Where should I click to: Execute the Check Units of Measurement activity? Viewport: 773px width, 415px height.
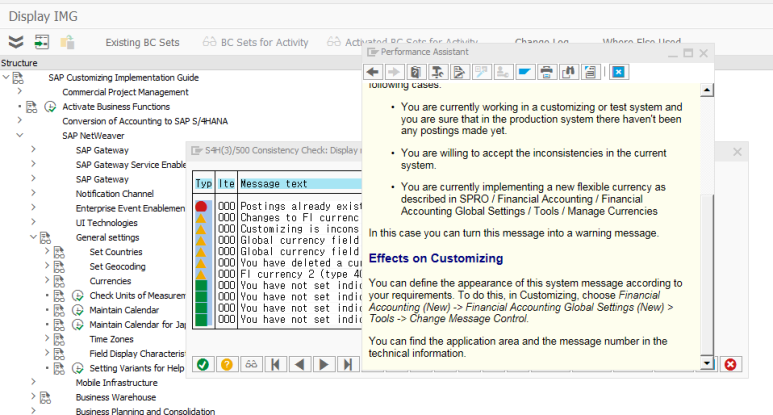78,296
